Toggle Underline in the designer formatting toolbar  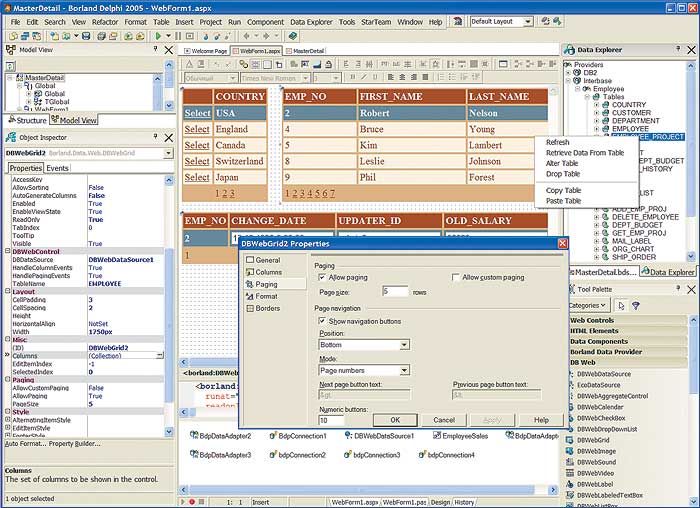tap(375, 77)
